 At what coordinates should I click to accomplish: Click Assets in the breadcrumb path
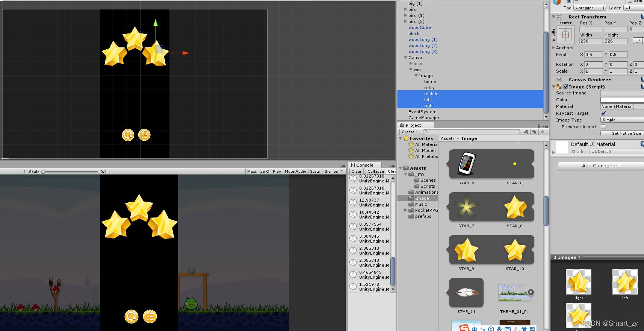point(447,138)
